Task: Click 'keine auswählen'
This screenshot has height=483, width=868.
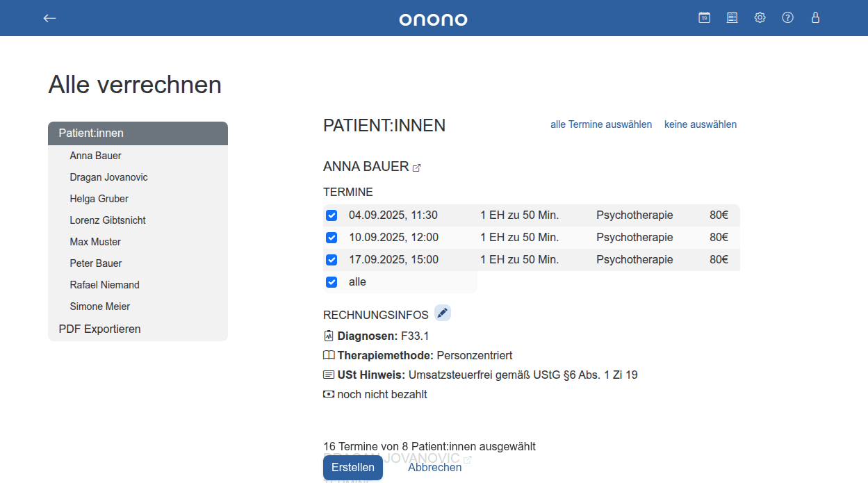Action: tap(700, 124)
